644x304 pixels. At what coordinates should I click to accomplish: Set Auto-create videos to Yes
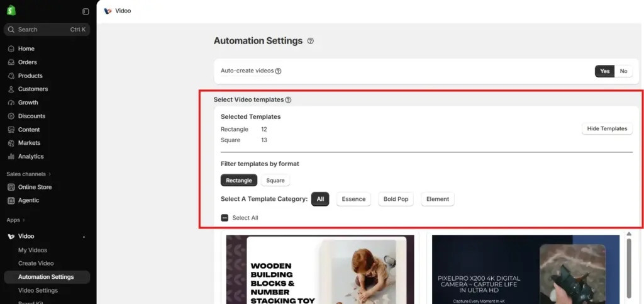(604, 71)
